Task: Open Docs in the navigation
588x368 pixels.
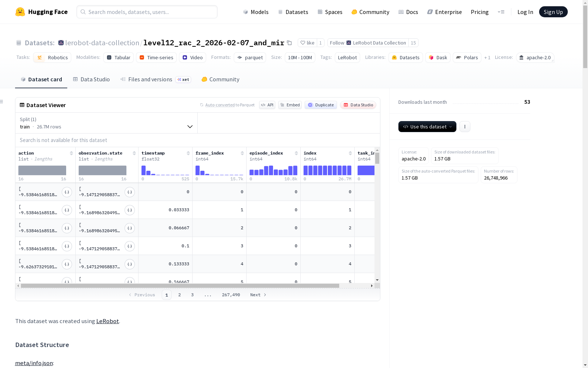Action: pyautogui.click(x=408, y=12)
